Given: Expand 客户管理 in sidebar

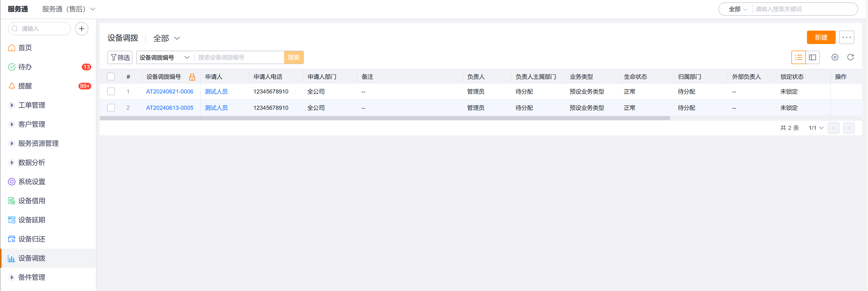Looking at the screenshot, I should (12, 125).
